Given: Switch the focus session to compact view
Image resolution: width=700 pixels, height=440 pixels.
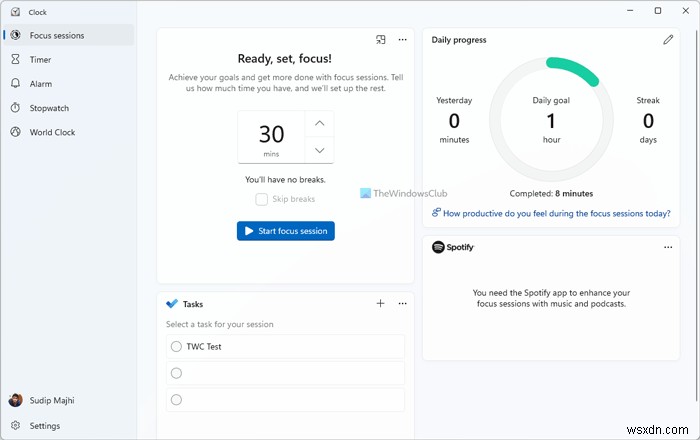Looking at the screenshot, I should click(x=381, y=40).
